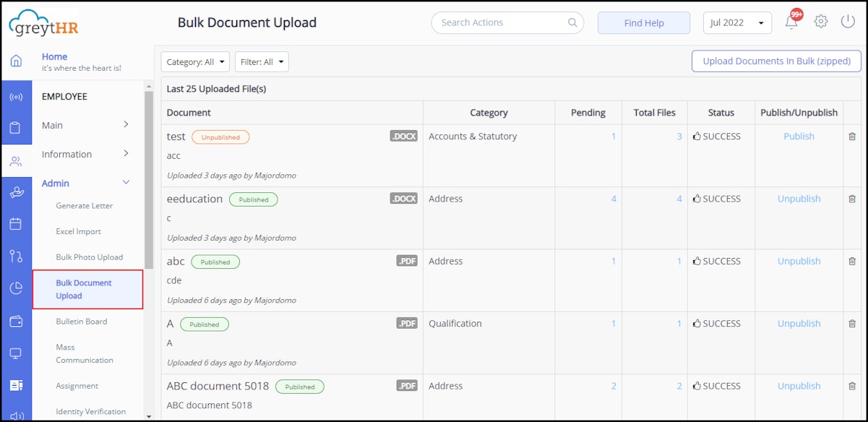The image size is (868, 422).
Task: Open the Category: All dropdown
Action: pos(194,61)
